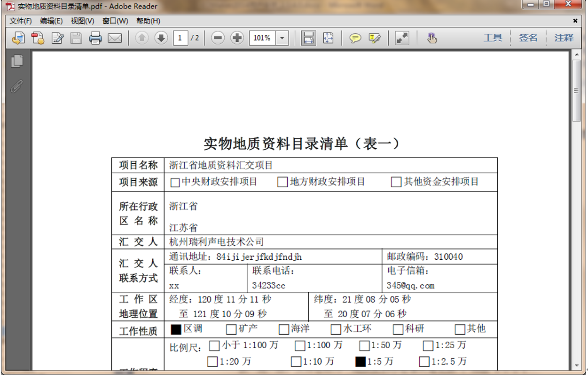Open the 工具 pane

click(x=493, y=38)
